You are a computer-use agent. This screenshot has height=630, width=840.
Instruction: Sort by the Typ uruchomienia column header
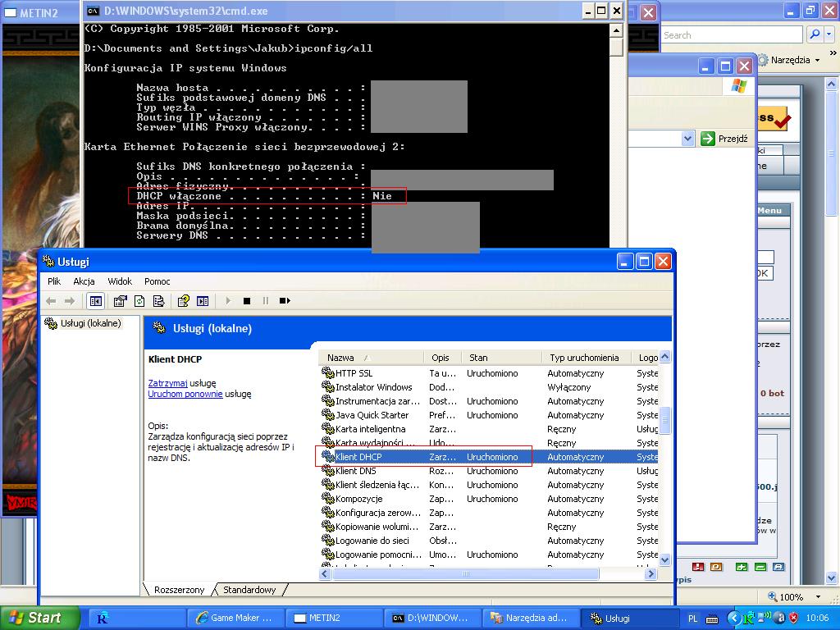586,358
